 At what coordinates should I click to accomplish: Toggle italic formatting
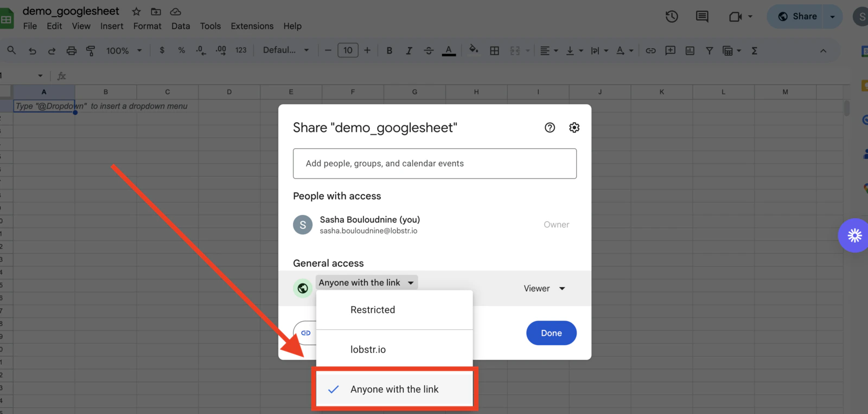409,50
